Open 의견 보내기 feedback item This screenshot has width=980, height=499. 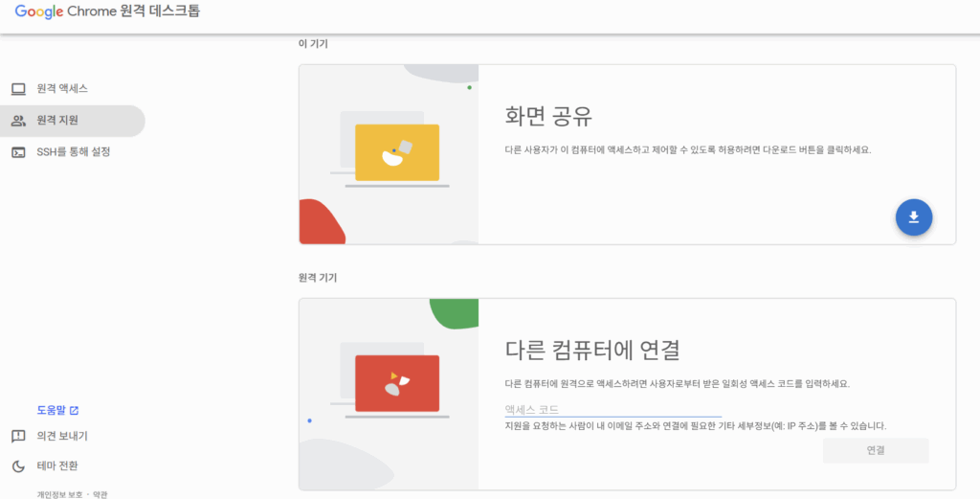62,436
